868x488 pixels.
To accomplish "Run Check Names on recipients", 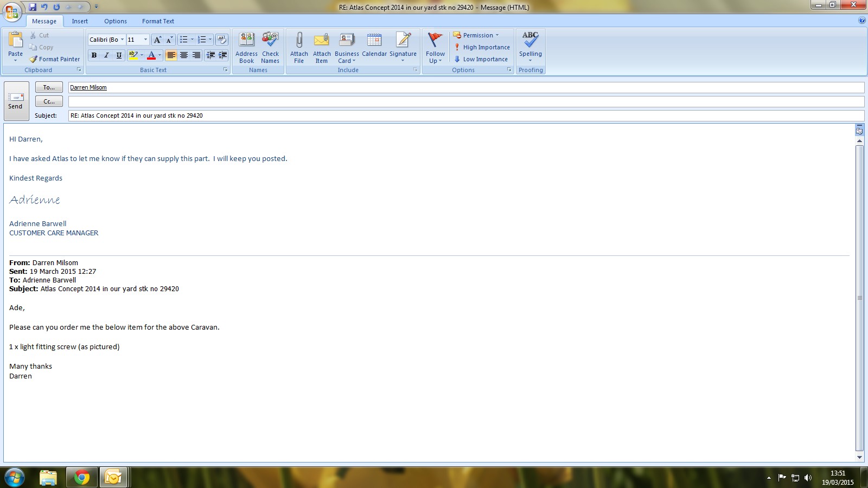I will [x=270, y=48].
